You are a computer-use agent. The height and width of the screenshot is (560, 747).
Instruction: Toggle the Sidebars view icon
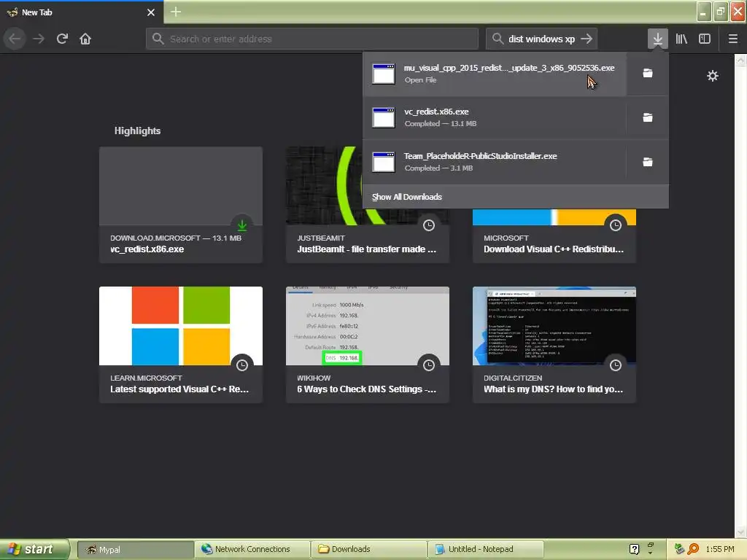pos(705,39)
